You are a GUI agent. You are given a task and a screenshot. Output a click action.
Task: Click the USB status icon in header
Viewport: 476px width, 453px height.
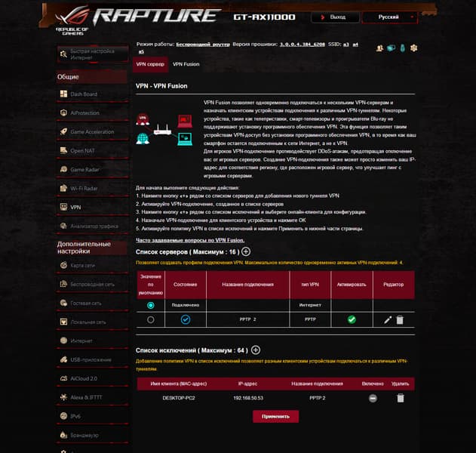point(403,48)
